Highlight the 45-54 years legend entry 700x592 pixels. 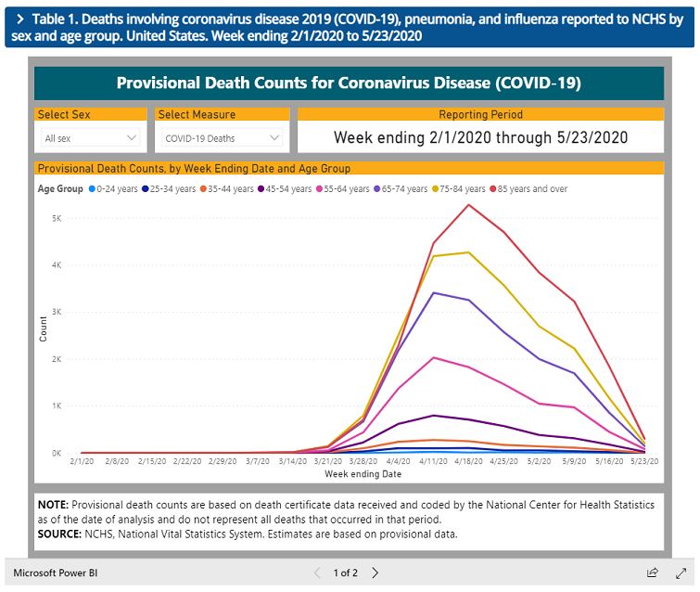tap(287, 189)
